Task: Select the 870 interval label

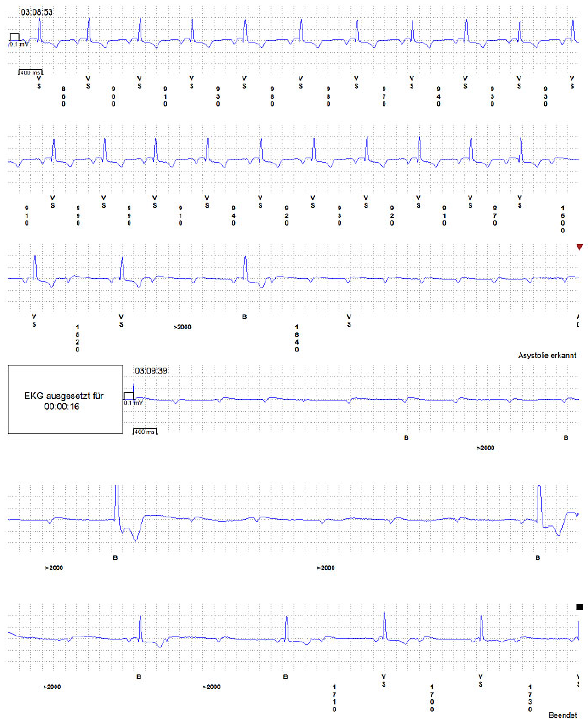Action: tap(495, 216)
